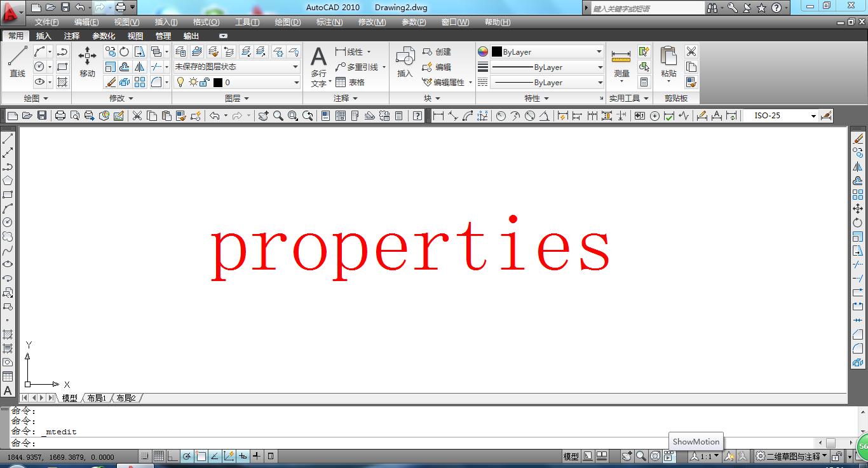The height and width of the screenshot is (468, 868).
Task: Switch to the 参数化 ribbon tab
Action: [104, 36]
